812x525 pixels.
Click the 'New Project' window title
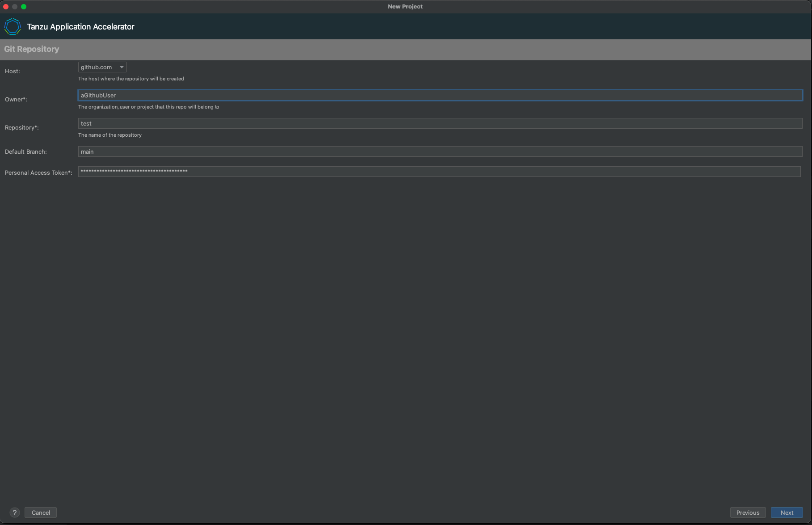coord(405,7)
